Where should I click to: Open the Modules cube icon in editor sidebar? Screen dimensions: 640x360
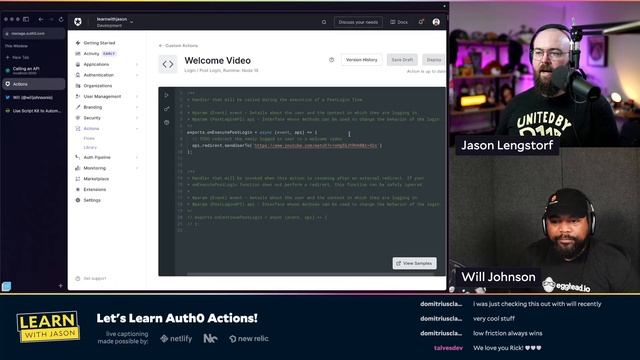(x=167, y=122)
